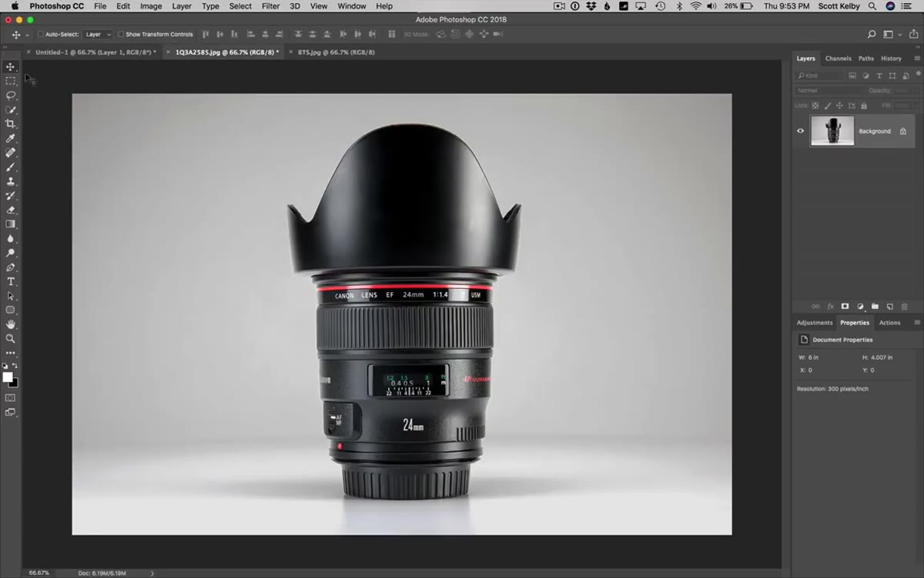Switch to BTS.jpg document tab
Screen dimensions: 924x578
336,52
